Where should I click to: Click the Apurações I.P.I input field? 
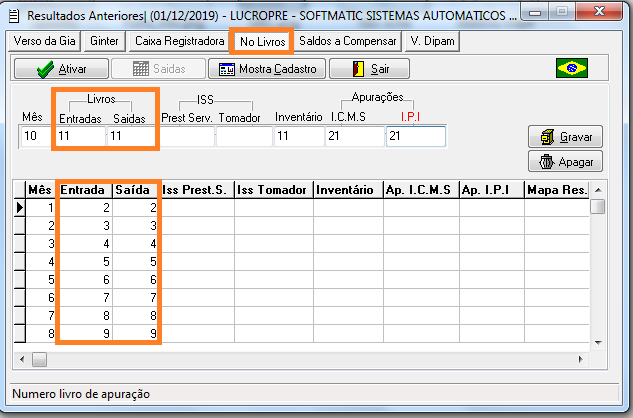point(416,136)
